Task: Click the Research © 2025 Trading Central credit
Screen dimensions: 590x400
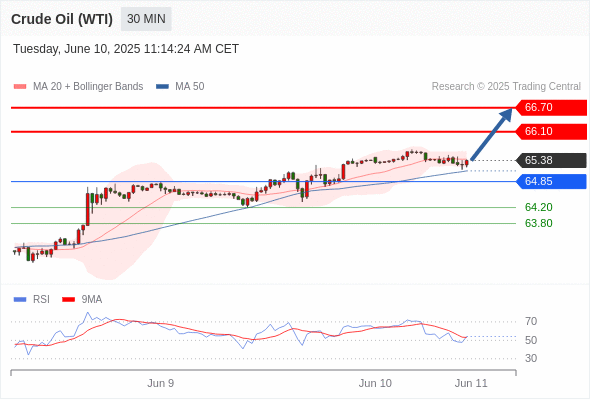Action: (506, 87)
